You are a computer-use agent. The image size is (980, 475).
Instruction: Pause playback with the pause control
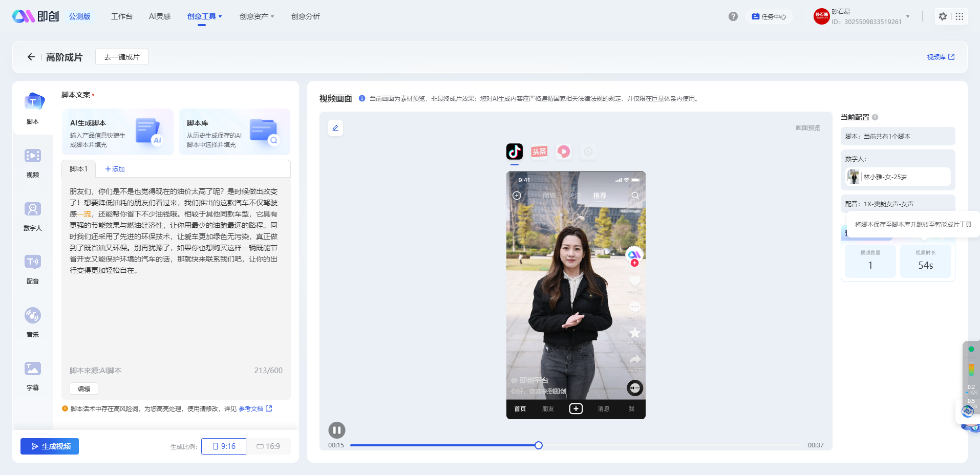pos(336,430)
